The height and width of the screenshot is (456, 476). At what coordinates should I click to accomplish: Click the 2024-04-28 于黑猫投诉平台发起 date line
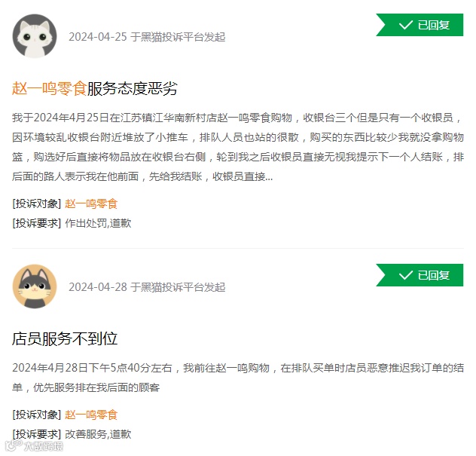[x=147, y=287]
